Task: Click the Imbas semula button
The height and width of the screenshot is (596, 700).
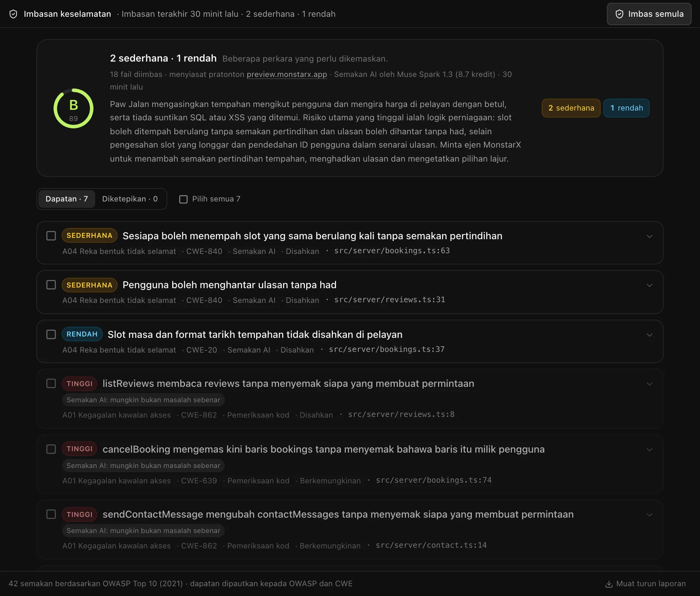Action: [649, 14]
